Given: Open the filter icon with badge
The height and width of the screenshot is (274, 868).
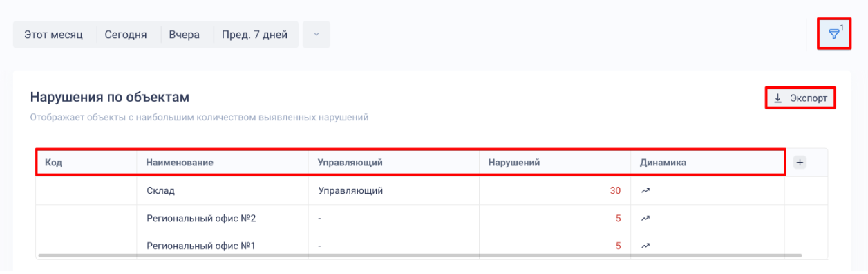Looking at the screenshot, I should (836, 34).
